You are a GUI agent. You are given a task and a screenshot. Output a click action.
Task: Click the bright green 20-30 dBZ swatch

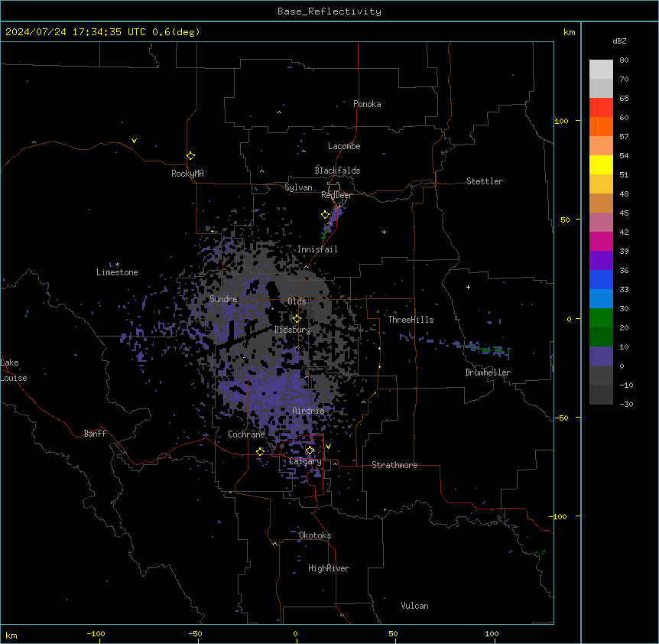click(601, 318)
